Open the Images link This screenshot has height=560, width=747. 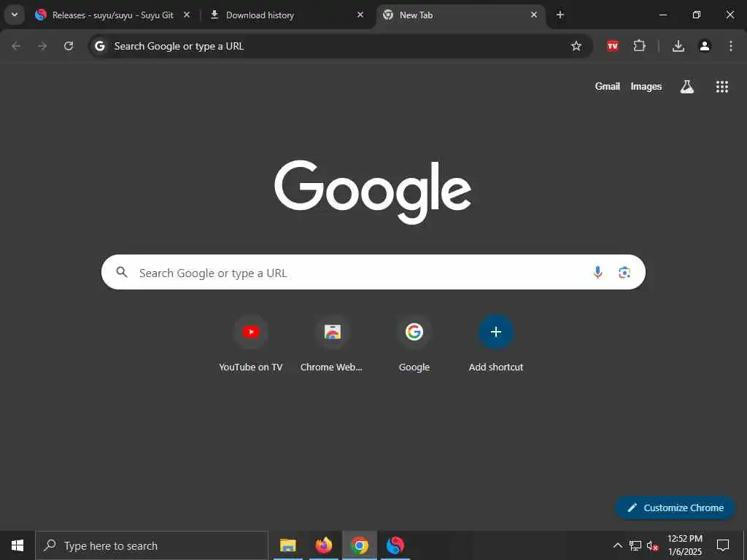[646, 86]
